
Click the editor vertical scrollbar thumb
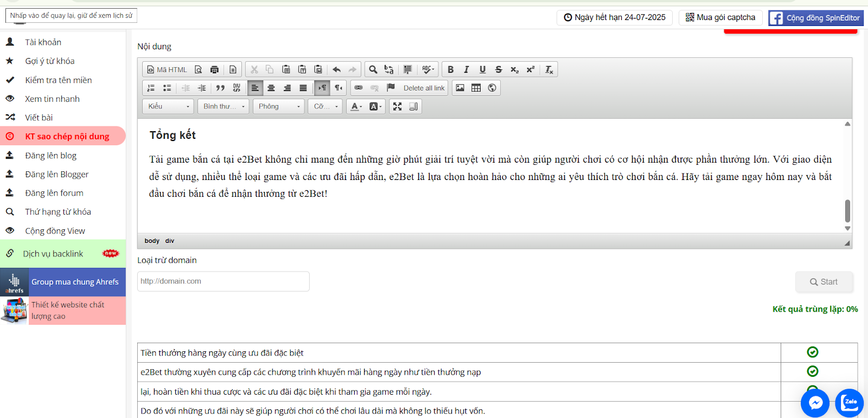pyautogui.click(x=847, y=211)
